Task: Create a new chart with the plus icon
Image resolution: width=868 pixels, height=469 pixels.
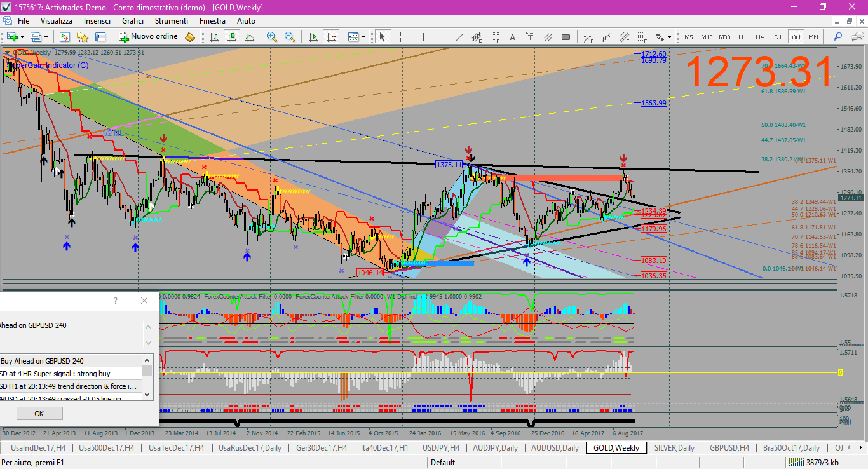Action: (x=12, y=37)
